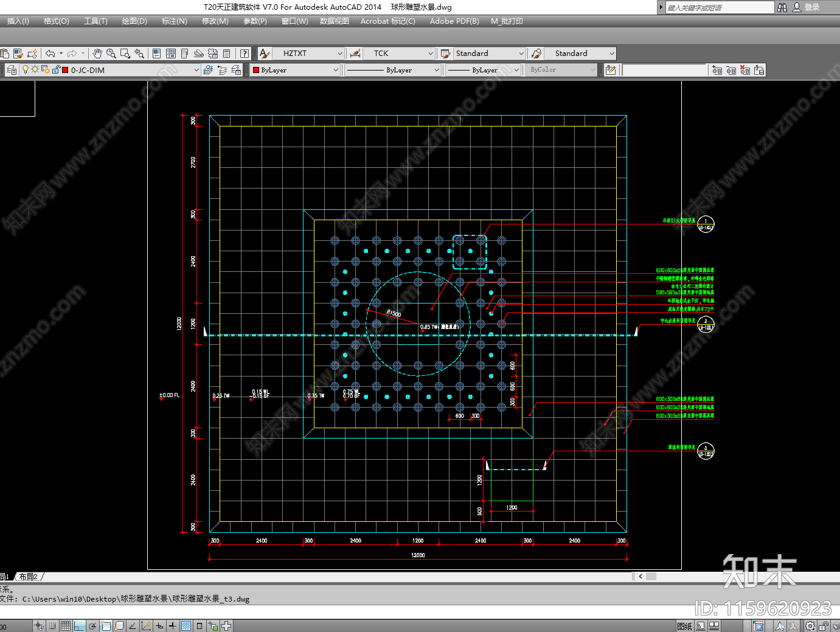Click the keyword search input field
The image size is (840, 632).
(719, 7)
